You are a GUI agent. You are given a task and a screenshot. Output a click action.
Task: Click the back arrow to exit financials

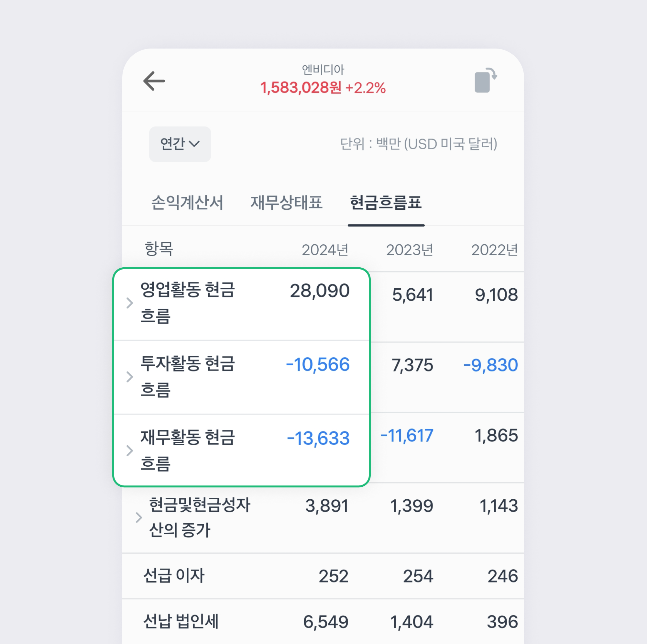[x=154, y=80]
